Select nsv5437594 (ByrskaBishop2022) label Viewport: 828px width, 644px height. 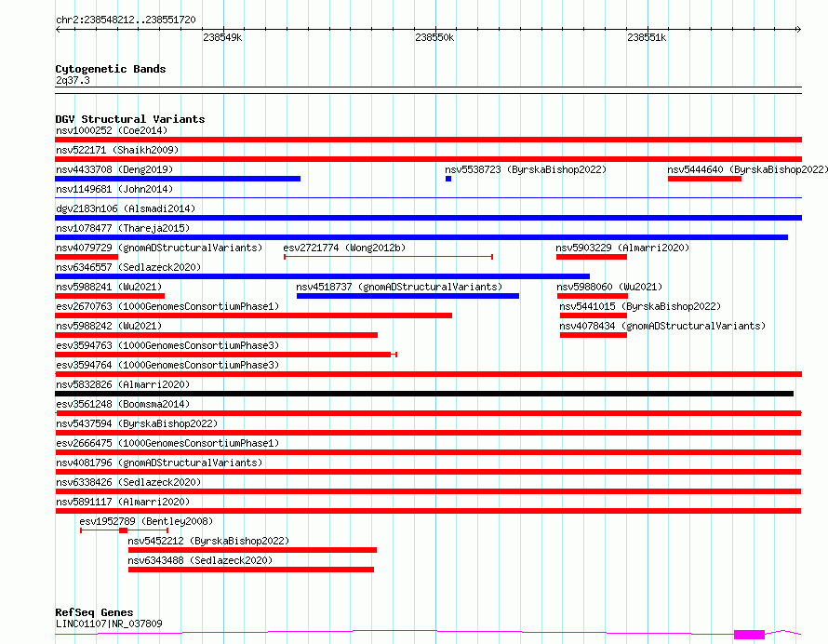coord(137,423)
